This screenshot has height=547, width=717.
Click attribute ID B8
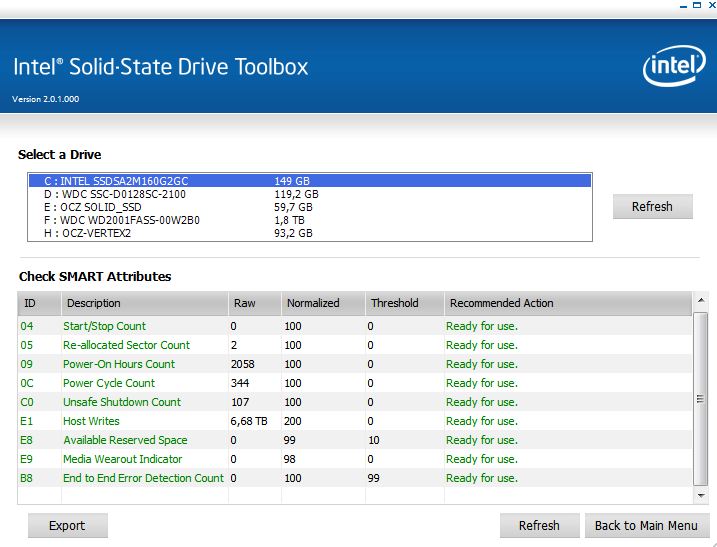(27, 478)
